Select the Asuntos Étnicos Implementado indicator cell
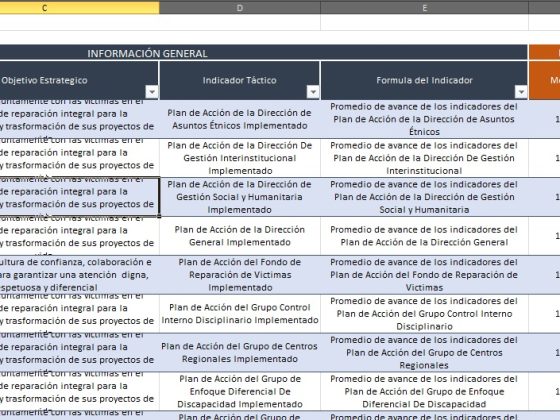This screenshot has width=560, height=420. point(240,119)
